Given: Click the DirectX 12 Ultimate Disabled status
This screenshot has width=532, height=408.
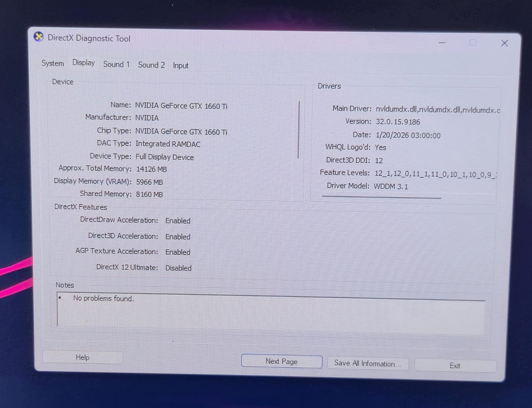Looking at the screenshot, I should click(178, 268).
